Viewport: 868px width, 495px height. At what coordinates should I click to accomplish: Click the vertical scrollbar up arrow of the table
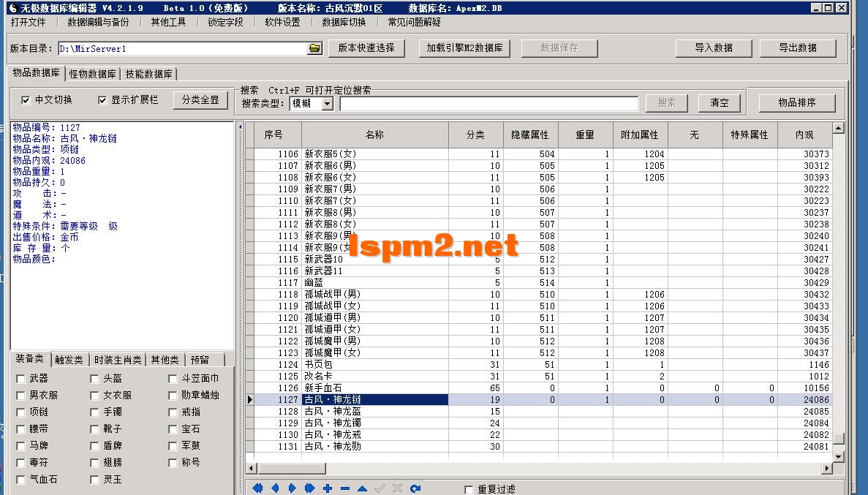point(838,128)
